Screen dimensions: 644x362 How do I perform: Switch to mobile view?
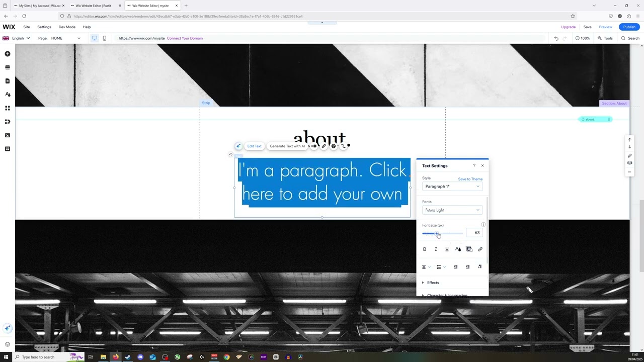(x=105, y=38)
